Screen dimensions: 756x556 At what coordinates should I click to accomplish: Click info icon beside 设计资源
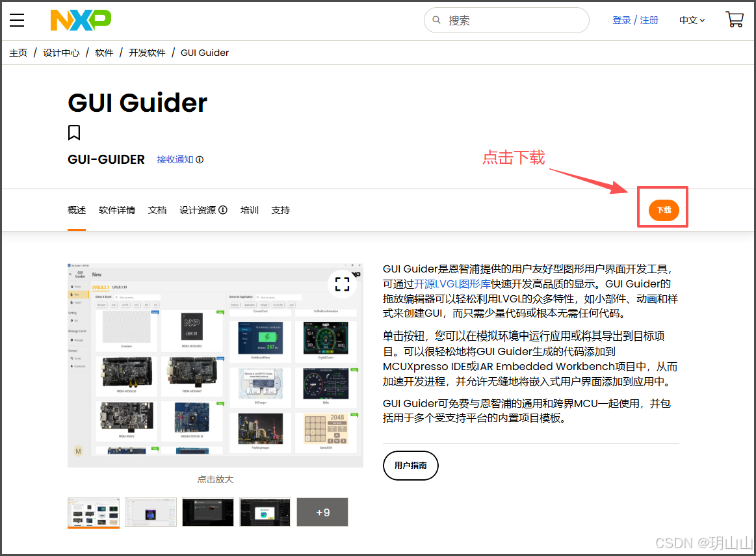[223, 210]
